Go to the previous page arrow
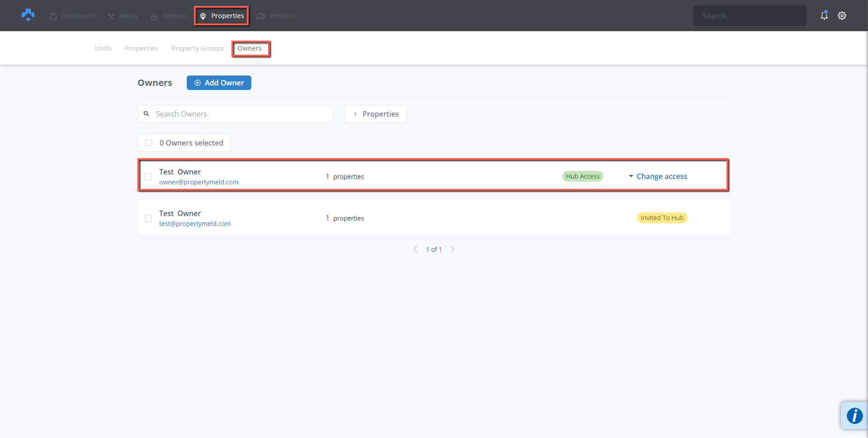Screen dimensions: 868x438 (415, 249)
